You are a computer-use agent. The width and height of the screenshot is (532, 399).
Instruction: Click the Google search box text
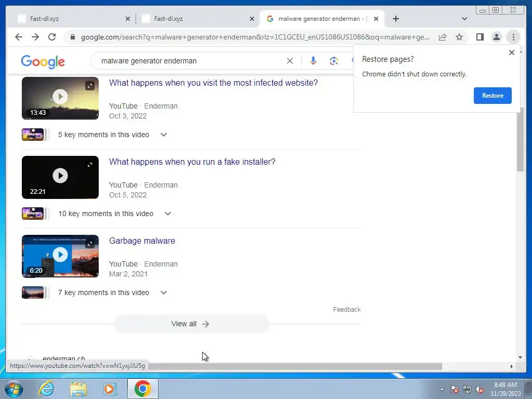[149, 61]
